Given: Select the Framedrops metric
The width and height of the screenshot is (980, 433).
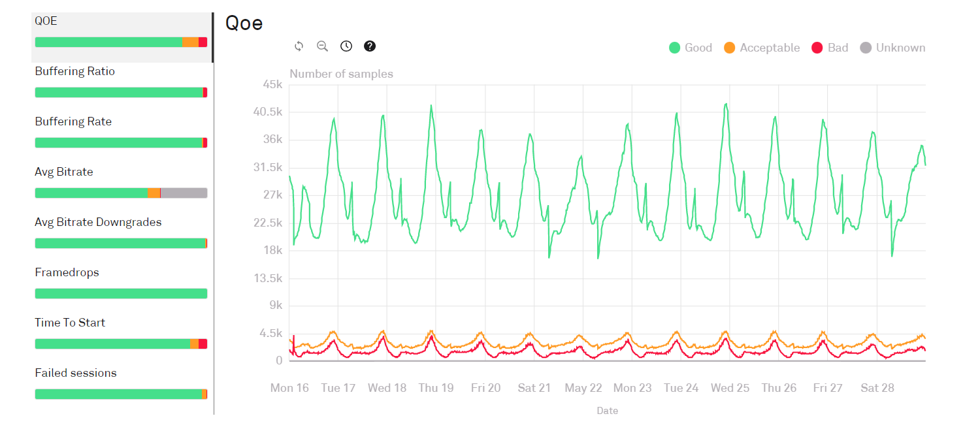Looking at the screenshot, I should click(67, 272).
